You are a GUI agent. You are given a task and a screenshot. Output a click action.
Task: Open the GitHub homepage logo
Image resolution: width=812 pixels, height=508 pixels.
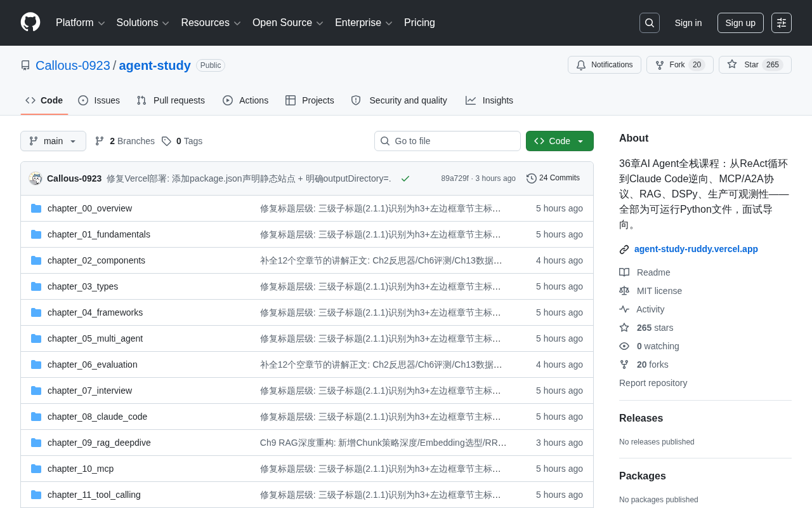point(30,22)
